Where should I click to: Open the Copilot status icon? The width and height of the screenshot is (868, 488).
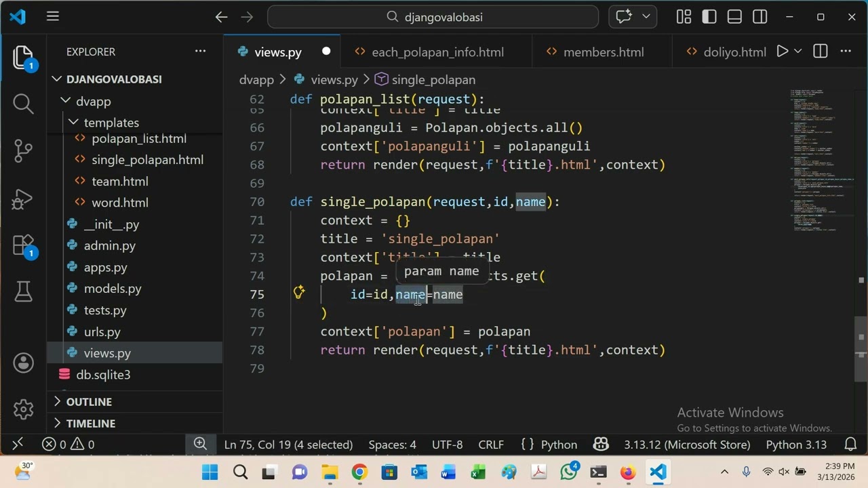click(x=601, y=445)
